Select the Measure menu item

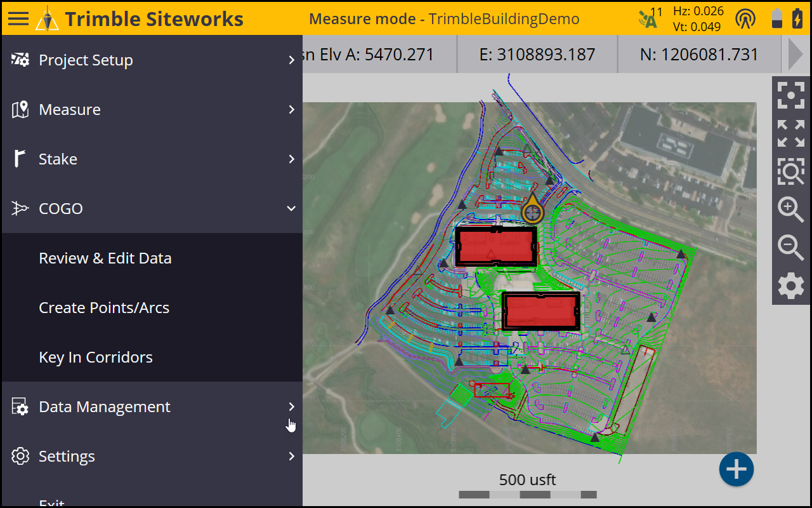(152, 109)
